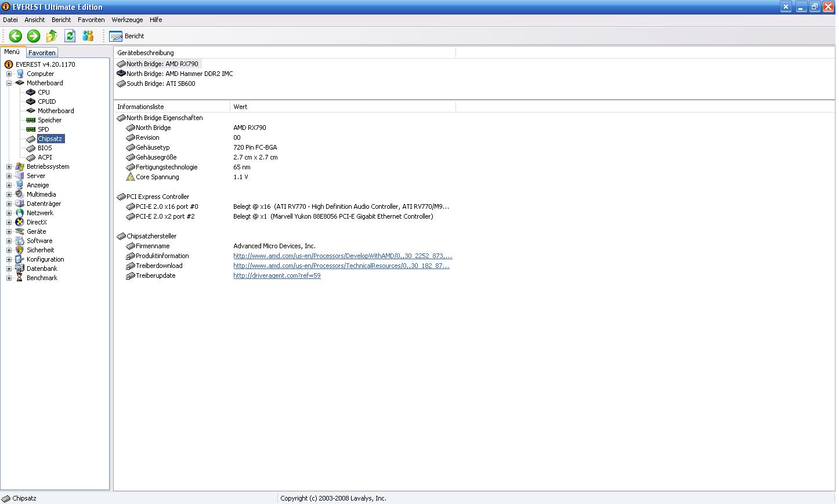Open the Datei menu
Image resolution: width=839 pixels, height=504 pixels.
[10, 20]
